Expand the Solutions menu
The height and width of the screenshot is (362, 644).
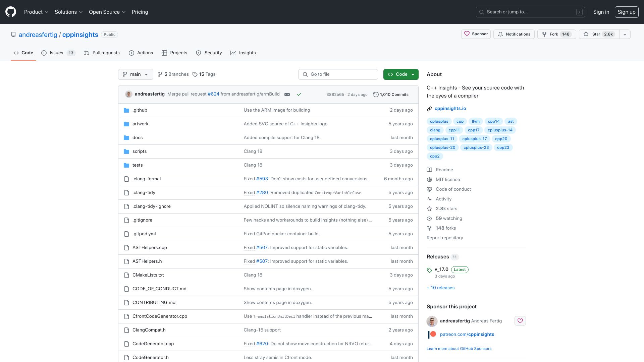[69, 12]
